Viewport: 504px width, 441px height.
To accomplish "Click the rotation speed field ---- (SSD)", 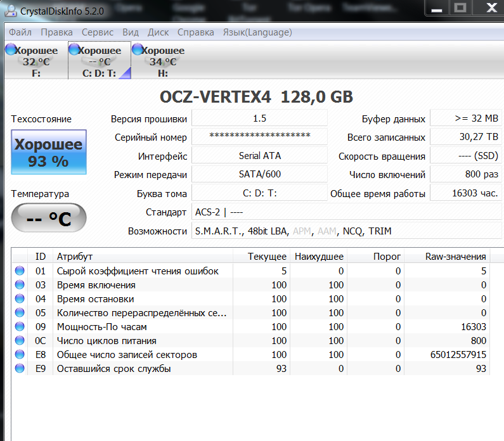I will (465, 155).
